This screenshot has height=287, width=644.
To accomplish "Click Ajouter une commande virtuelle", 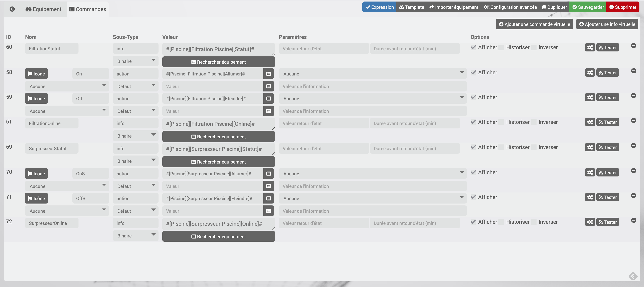I will [534, 24].
